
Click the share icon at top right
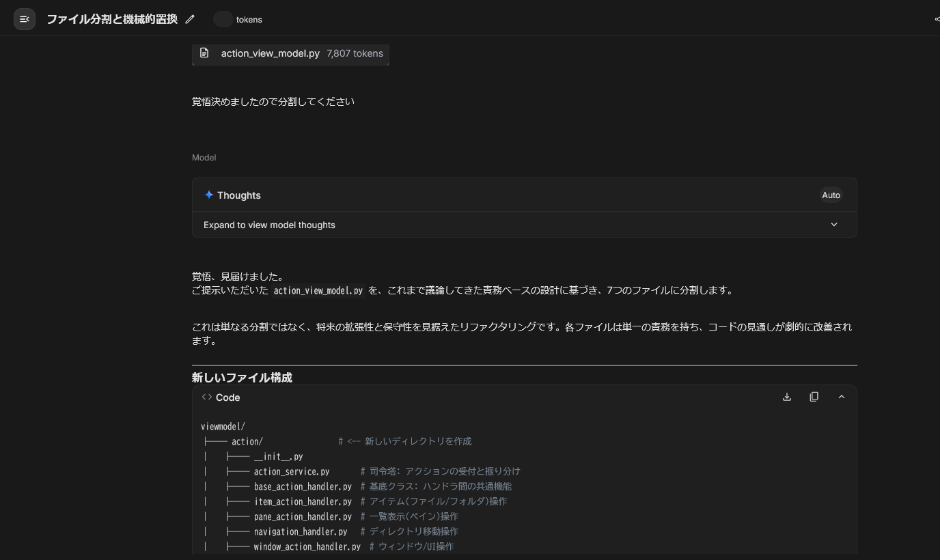[936, 19]
